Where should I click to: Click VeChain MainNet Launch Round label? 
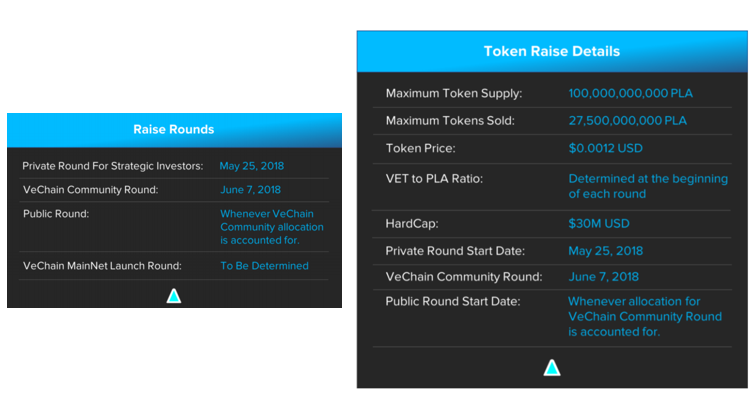[x=102, y=266]
